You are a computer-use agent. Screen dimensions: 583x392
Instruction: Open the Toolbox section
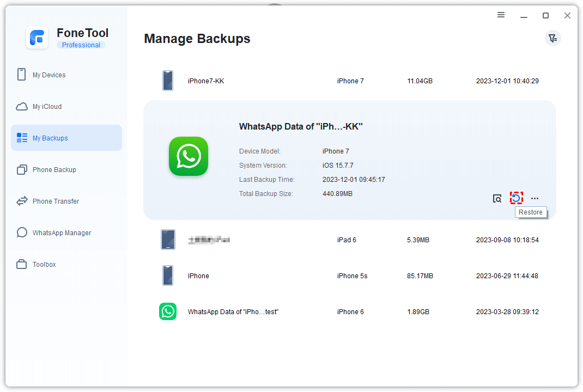click(x=44, y=265)
